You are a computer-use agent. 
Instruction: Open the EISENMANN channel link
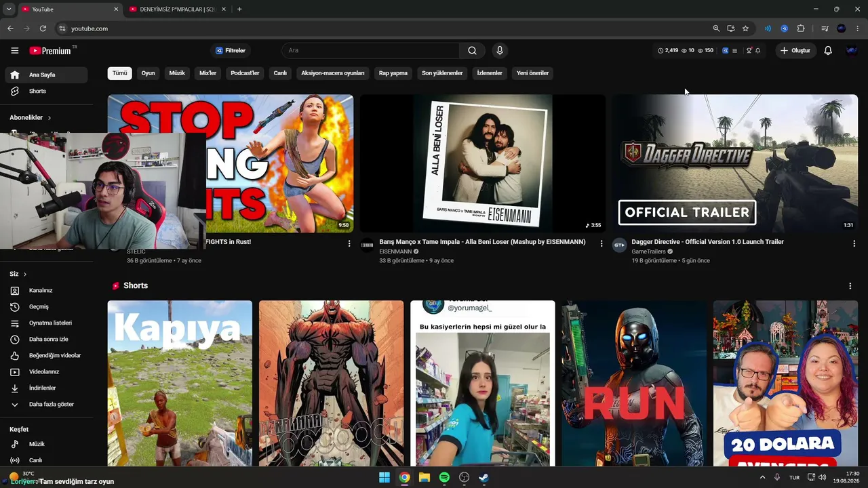395,251
